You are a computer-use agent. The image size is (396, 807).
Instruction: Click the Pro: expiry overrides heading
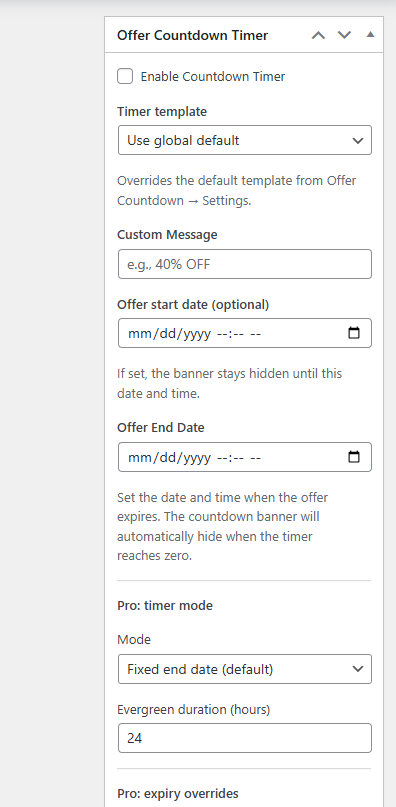[x=178, y=793]
